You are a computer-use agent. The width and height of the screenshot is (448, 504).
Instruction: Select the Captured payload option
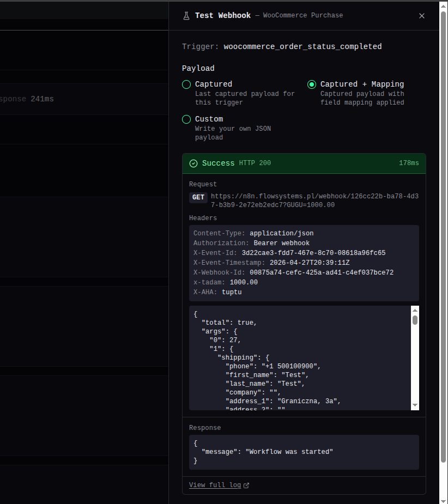tap(186, 84)
